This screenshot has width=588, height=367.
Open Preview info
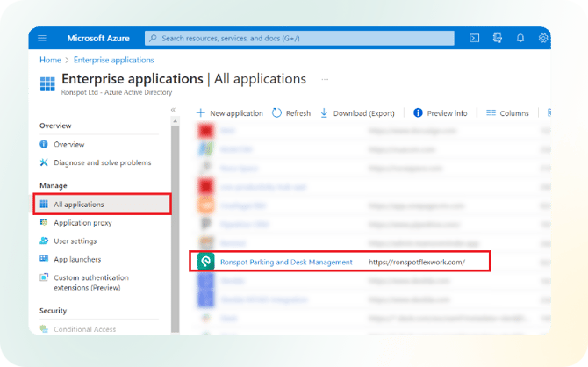(441, 113)
